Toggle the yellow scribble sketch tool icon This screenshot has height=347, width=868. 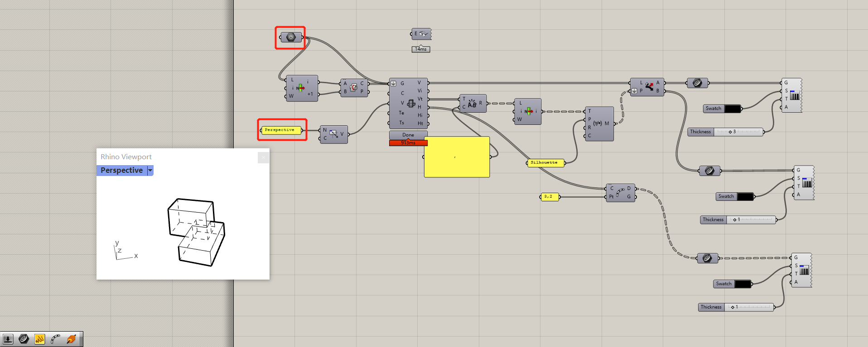click(x=40, y=339)
